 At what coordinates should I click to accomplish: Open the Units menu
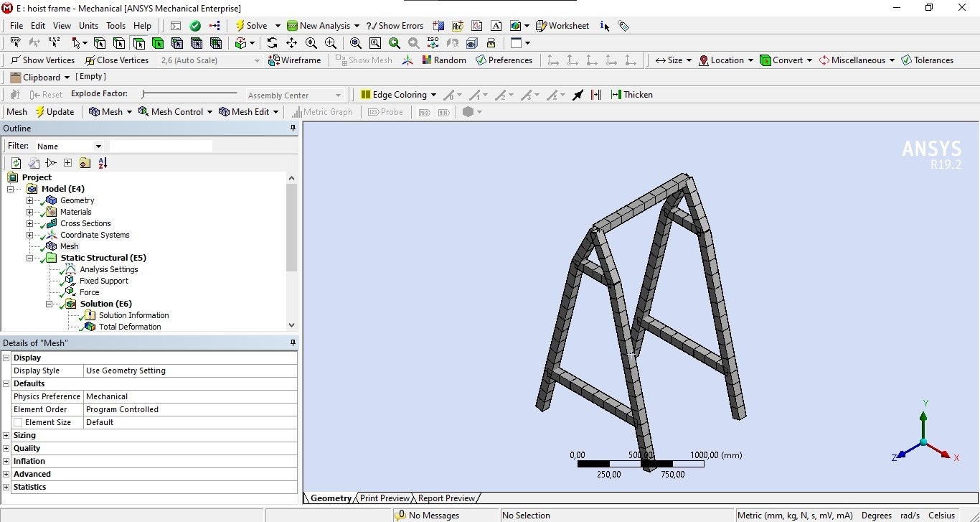click(88, 26)
